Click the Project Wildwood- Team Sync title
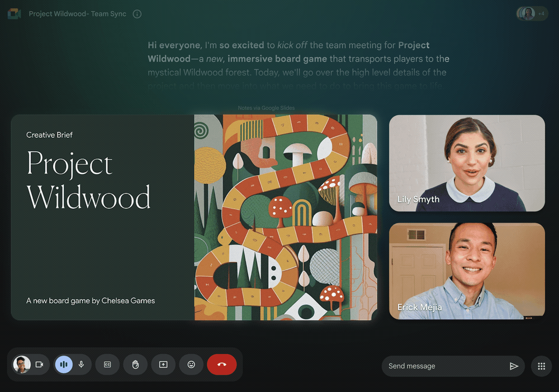559x392 pixels. pyautogui.click(x=78, y=14)
